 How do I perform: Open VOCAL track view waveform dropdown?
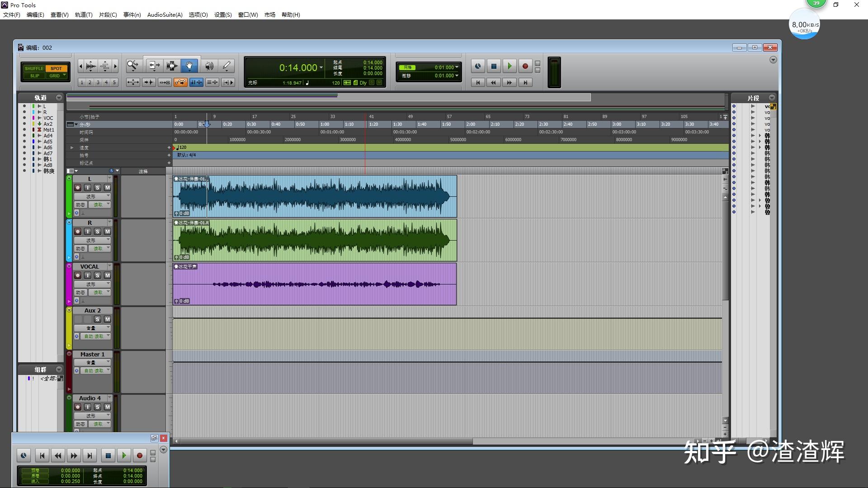[x=93, y=284]
